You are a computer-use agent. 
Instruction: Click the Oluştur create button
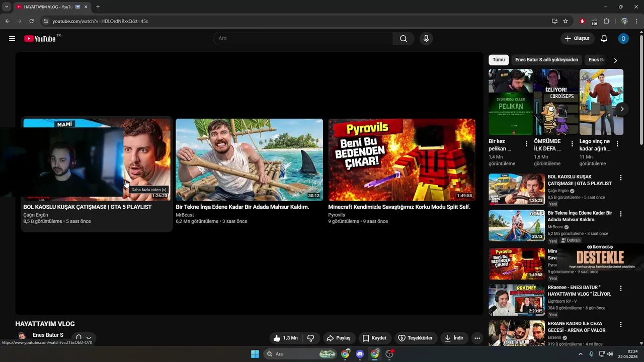coord(578,39)
